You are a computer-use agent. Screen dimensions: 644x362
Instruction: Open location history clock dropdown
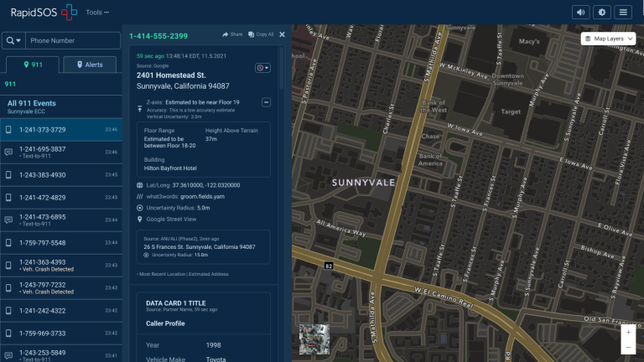click(x=262, y=68)
